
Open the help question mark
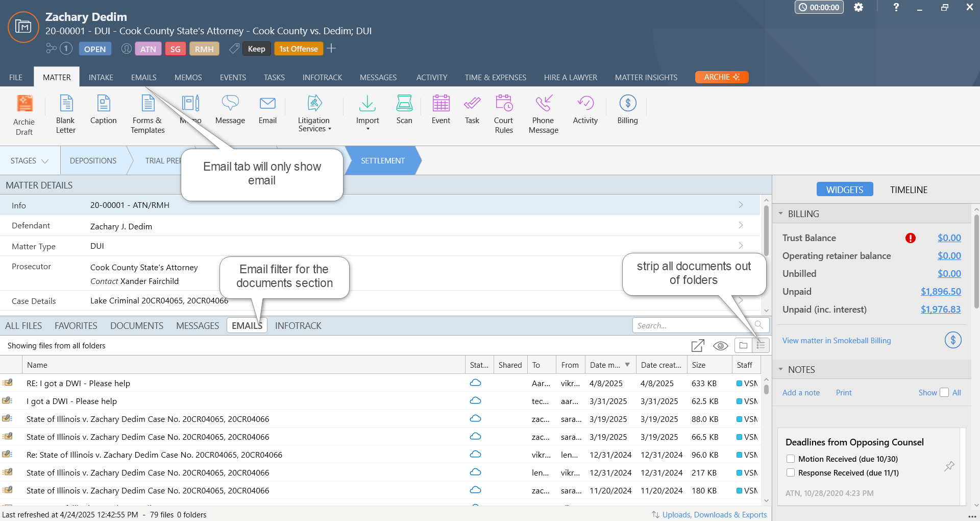point(896,7)
